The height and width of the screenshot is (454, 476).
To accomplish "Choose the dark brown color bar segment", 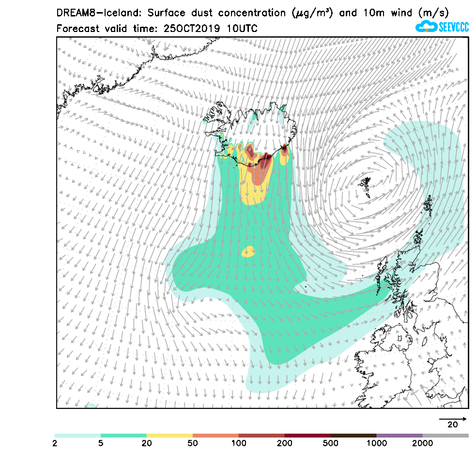I will tap(353, 436).
